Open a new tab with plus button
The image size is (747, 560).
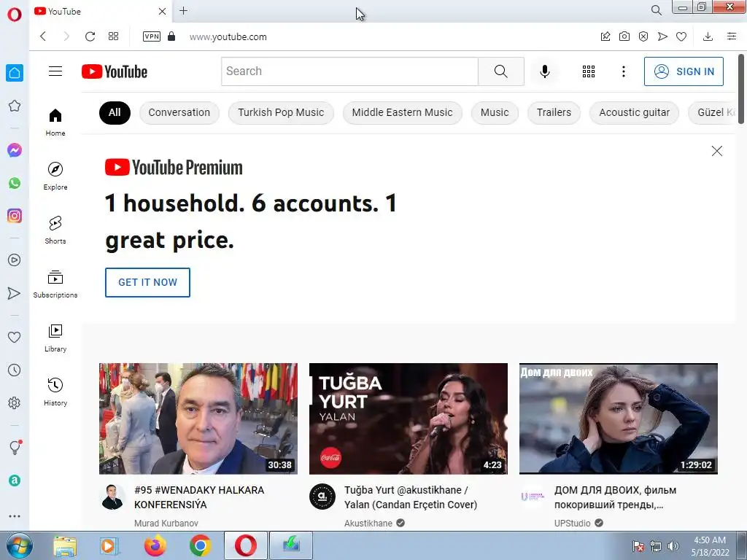pyautogui.click(x=183, y=10)
